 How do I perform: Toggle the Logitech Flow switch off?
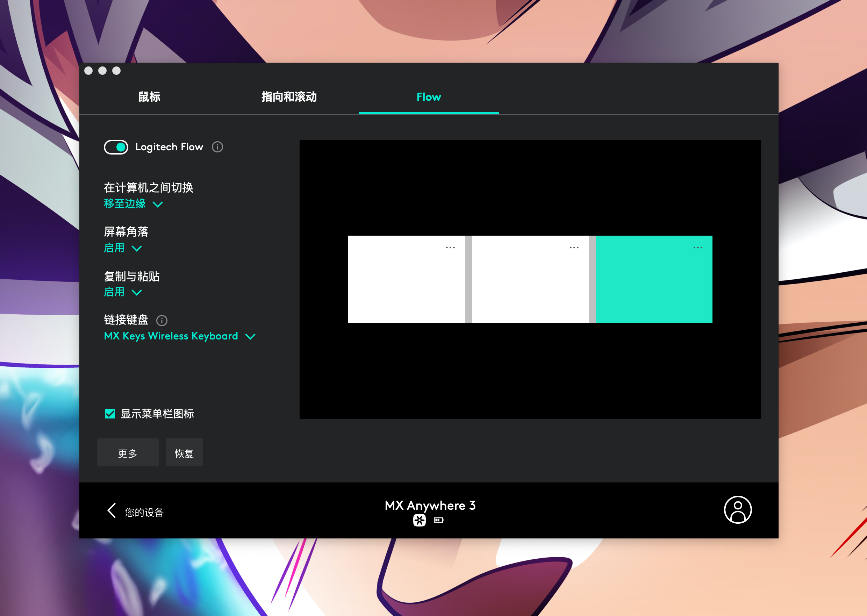[x=116, y=147]
